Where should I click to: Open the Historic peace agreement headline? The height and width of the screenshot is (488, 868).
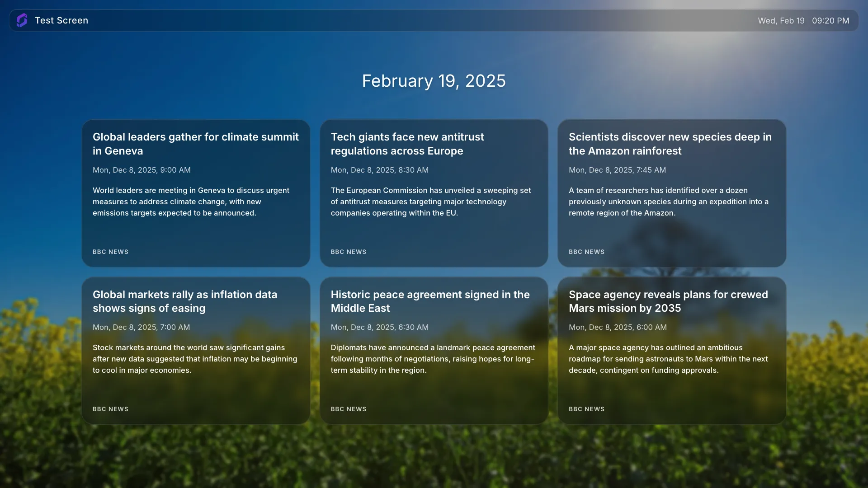[x=430, y=301]
